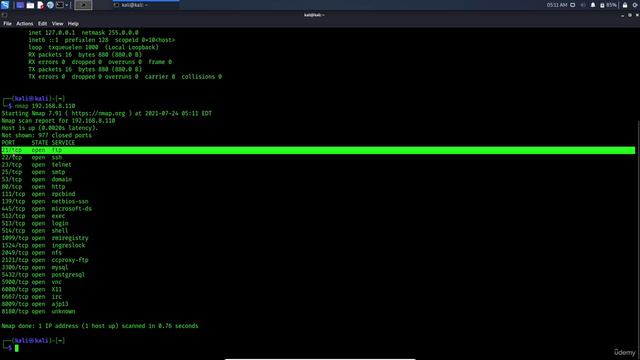Select the minimized window button in panel

[83, 5]
